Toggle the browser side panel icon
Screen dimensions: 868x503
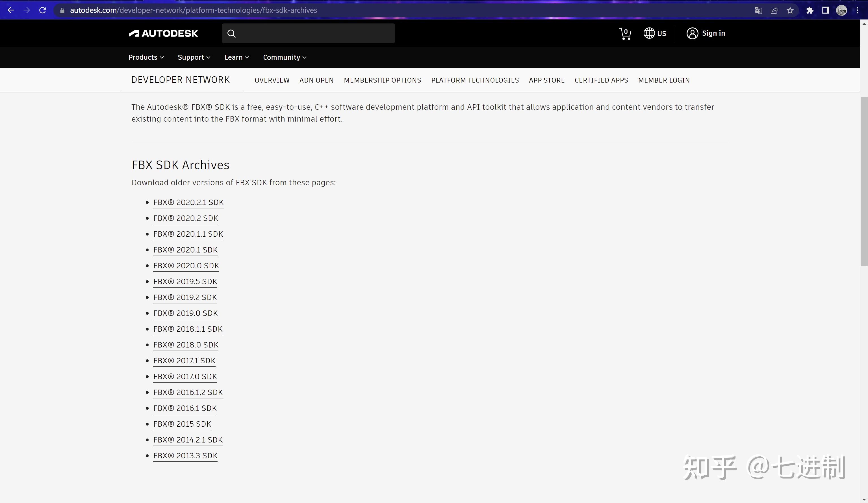click(826, 10)
